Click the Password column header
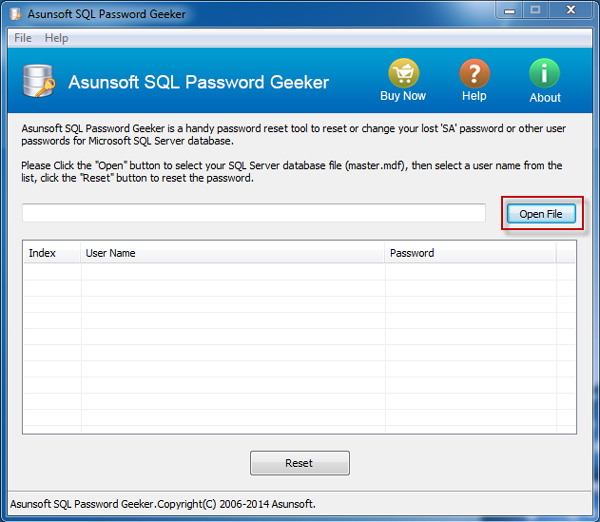 (x=470, y=253)
